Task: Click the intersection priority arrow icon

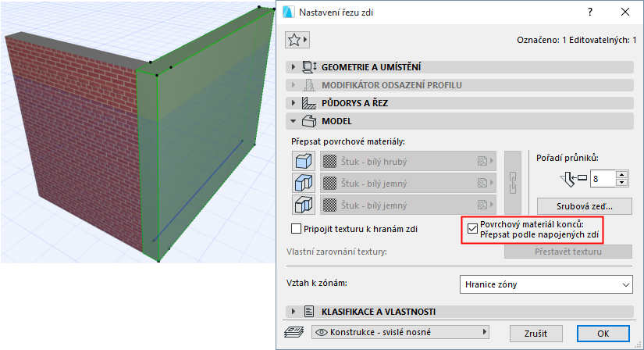Action: click(x=574, y=179)
